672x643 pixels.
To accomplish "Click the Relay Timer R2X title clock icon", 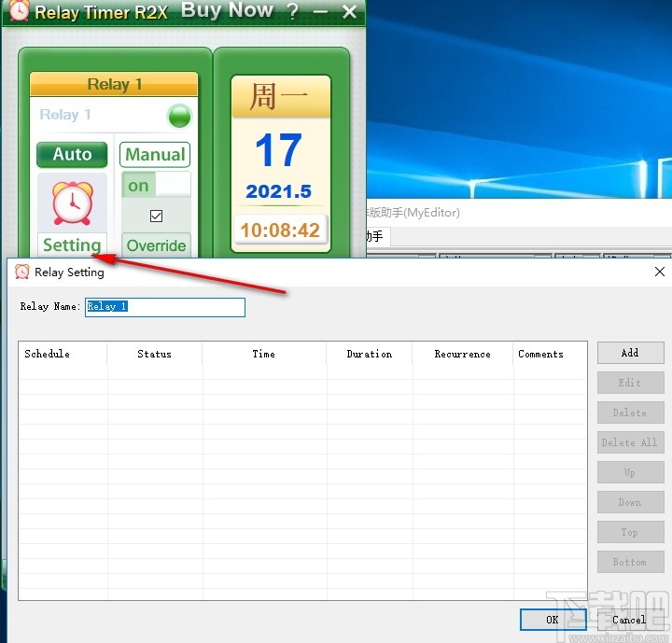I will click(x=20, y=10).
